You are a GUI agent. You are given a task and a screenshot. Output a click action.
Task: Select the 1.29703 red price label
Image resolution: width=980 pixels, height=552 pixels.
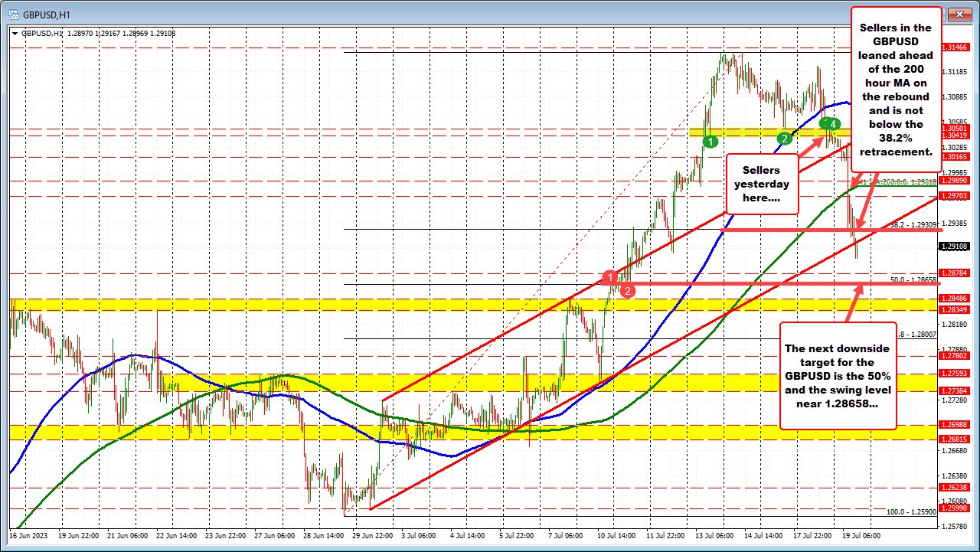[x=955, y=196]
